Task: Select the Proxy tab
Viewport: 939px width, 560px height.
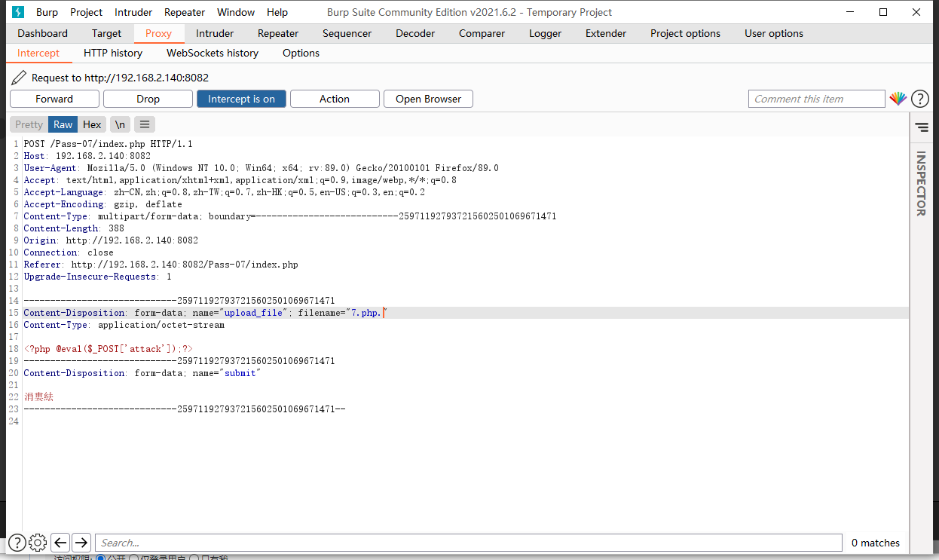Action: (x=159, y=33)
